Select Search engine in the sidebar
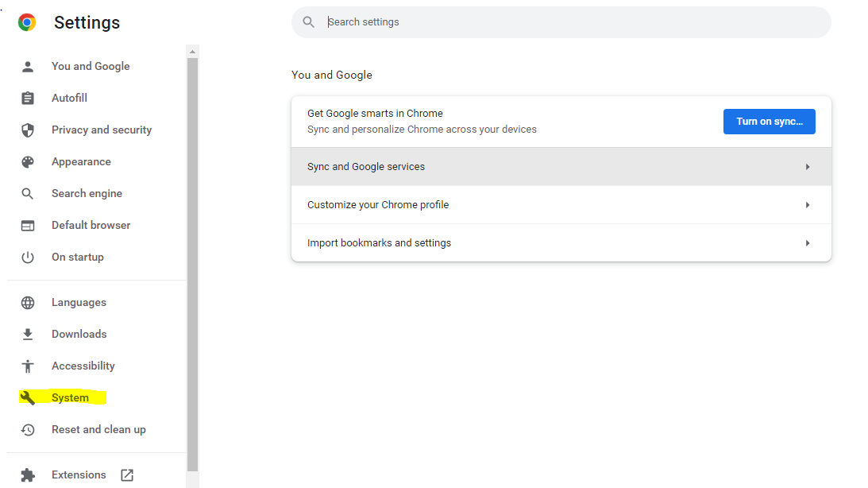868x488 pixels. (x=87, y=194)
